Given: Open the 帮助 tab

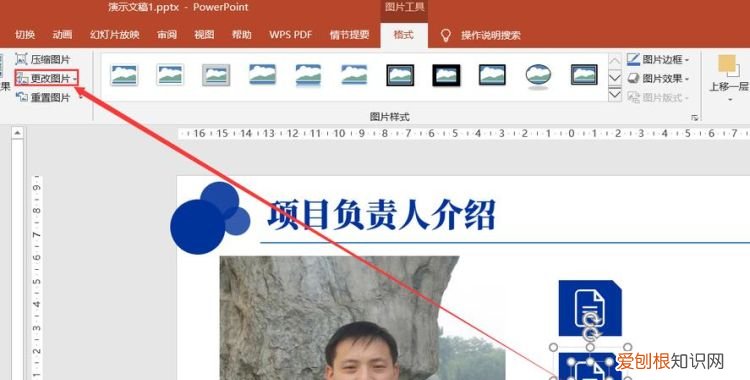Looking at the screenshot, I should [x=242, y=34].
